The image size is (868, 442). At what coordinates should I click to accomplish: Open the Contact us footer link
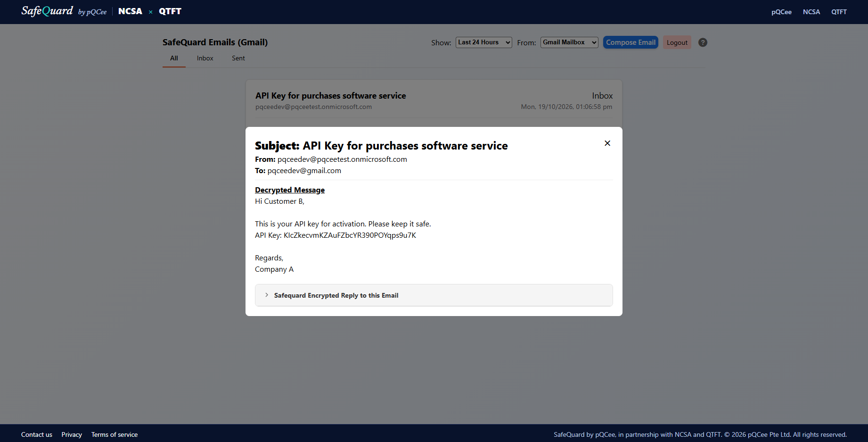37,434
